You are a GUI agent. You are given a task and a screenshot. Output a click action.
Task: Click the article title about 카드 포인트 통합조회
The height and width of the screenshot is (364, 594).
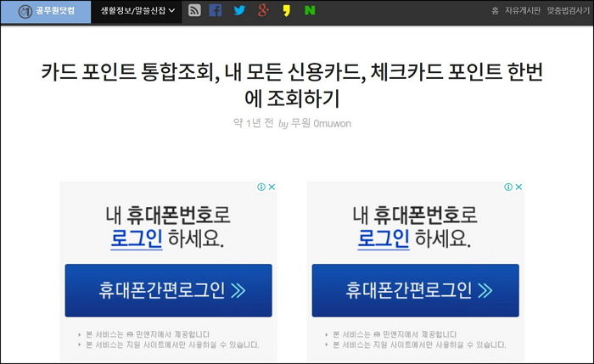(292, 85)
